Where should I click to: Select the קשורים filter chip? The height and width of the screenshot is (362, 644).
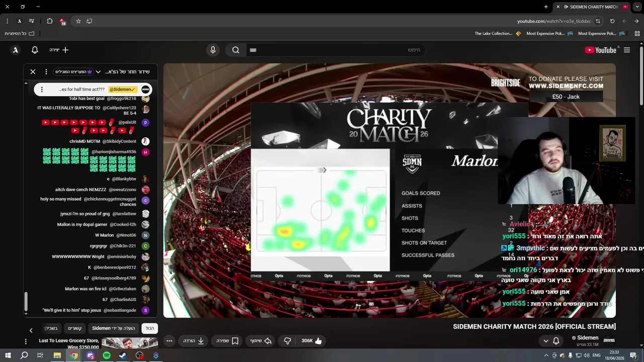pos(75,328)
